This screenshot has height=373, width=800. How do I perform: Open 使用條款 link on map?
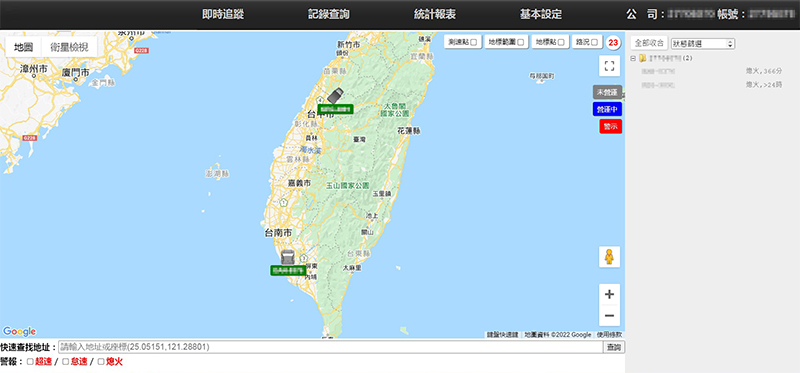tap(609, 335)
